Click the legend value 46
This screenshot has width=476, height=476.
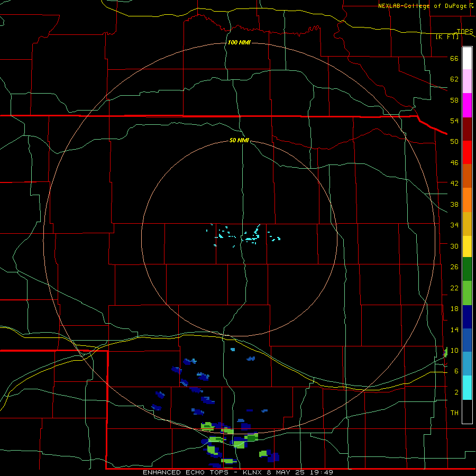(x=454, y=163)
